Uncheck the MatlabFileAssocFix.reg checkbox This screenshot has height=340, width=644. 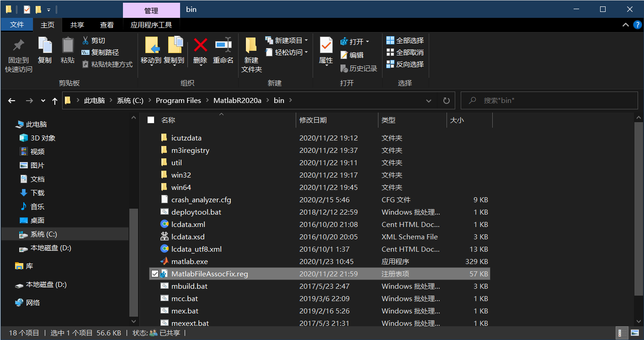pyautogui.click(x=154, y=274)
